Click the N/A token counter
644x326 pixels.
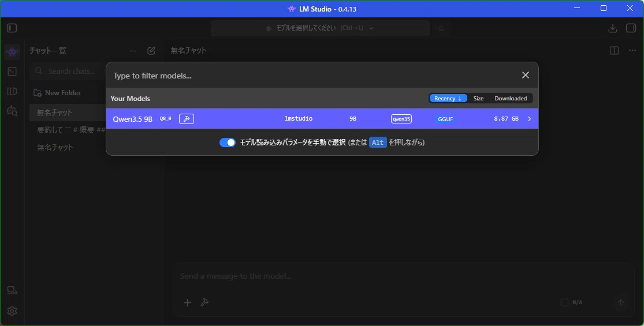click(x=572, y=302)
